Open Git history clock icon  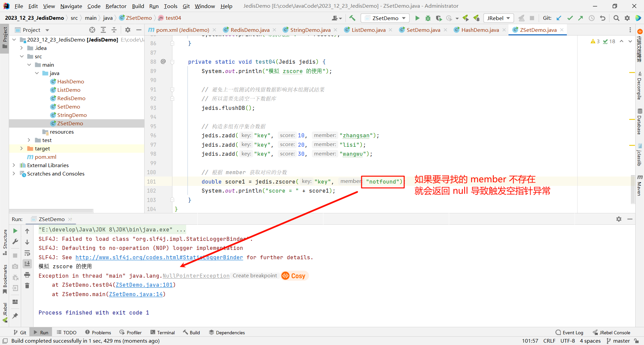(592, 18)
